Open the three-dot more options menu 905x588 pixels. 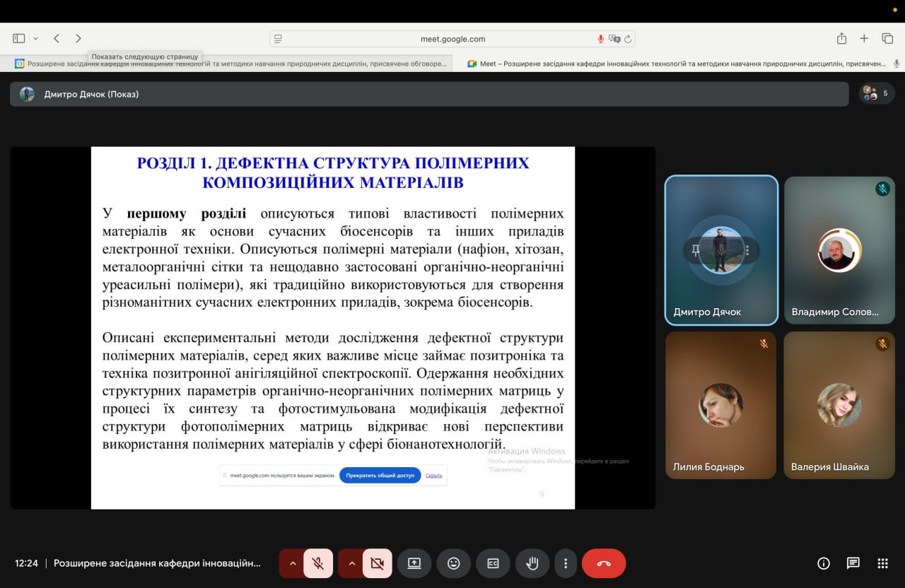pyautogui.click(x=566, y=563)
